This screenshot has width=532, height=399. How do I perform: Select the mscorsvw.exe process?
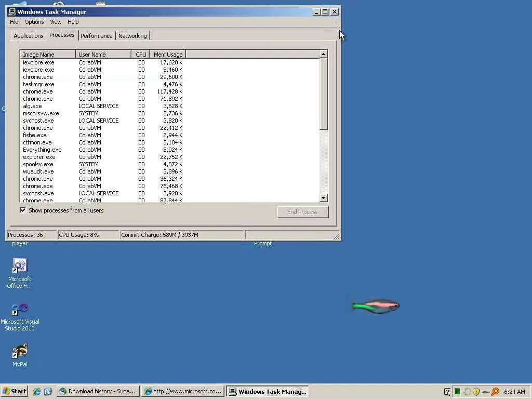click(102, 113)
